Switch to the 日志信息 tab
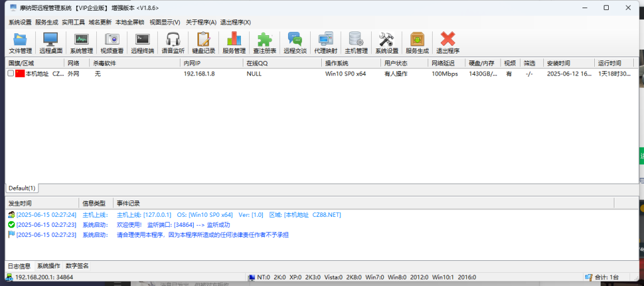The height and width of the screenshot is (286, 644). (x=19, y=266)
